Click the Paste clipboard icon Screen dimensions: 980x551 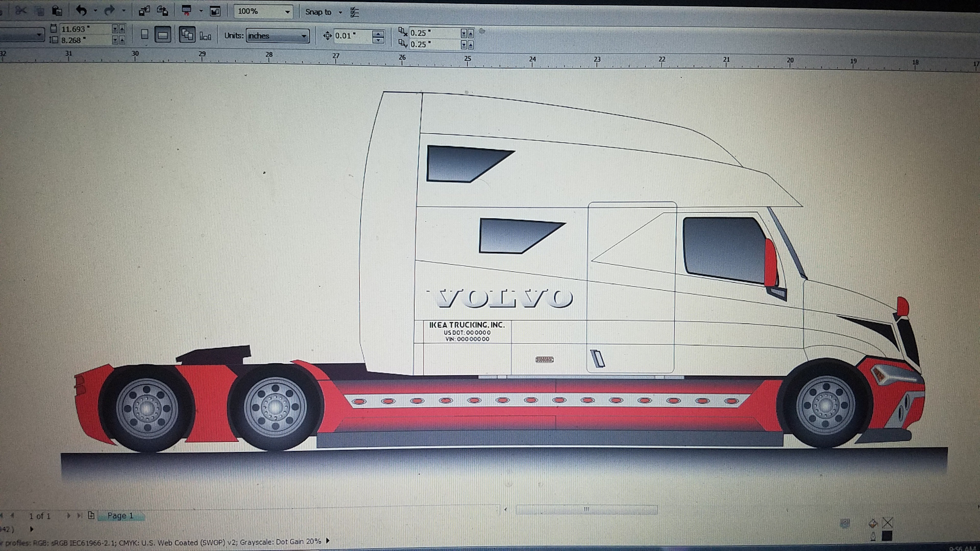click(x=57, y=10)
